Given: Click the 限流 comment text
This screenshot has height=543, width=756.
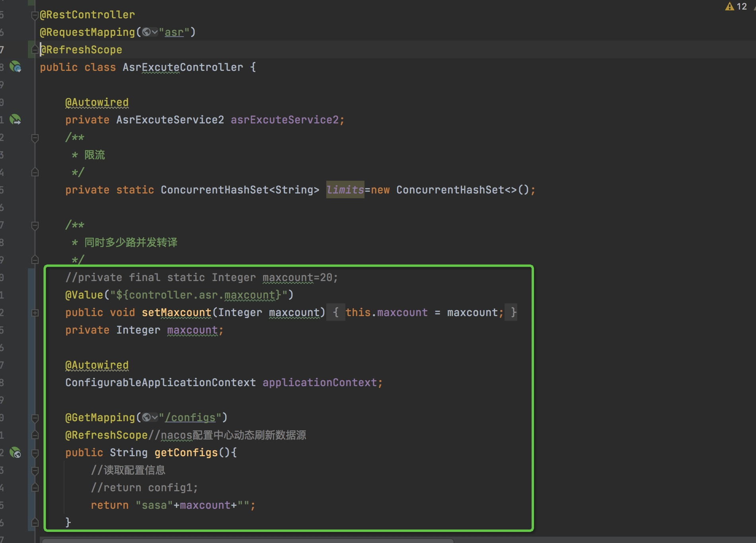Looking at the screenshot, I should pos(95,155).
